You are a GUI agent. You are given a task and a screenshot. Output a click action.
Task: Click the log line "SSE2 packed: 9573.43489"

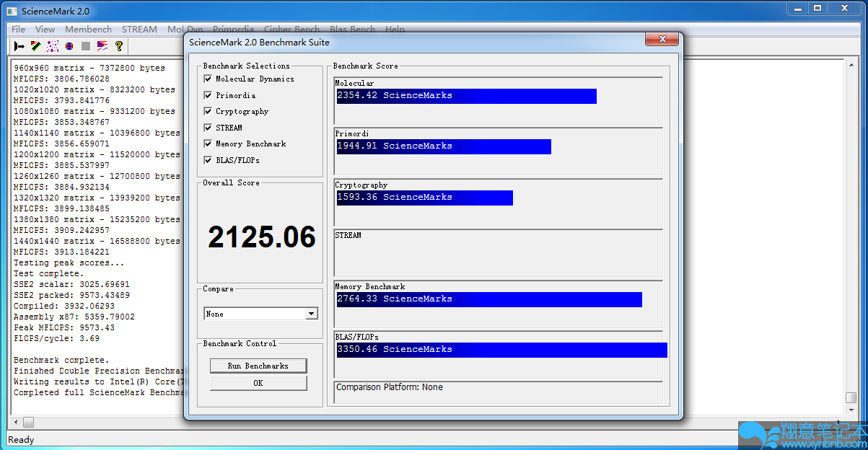[71, 295]
